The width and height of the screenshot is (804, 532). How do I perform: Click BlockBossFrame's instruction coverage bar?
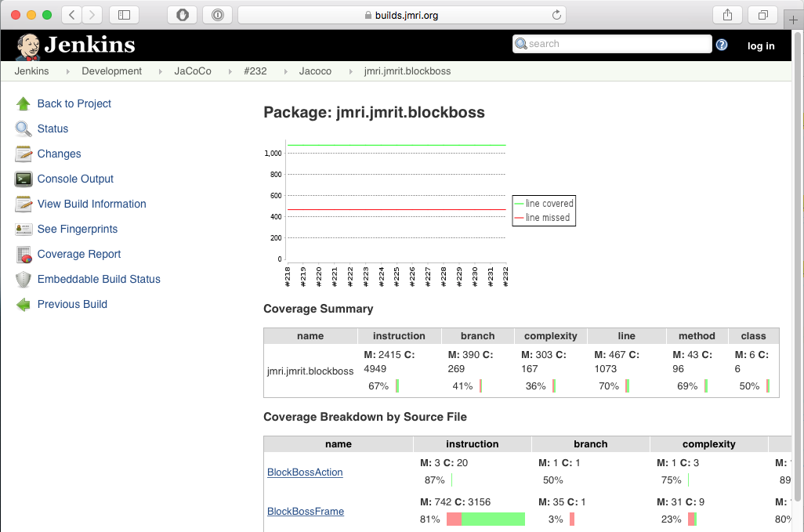pos(486,519)
